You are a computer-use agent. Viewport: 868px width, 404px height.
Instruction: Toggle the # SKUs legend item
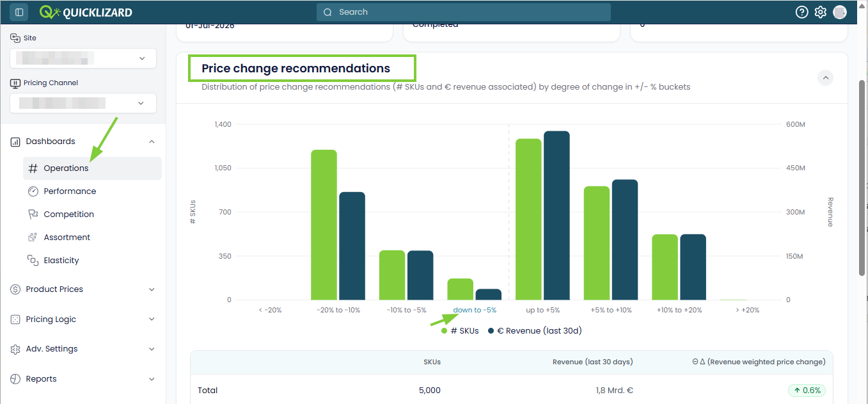click(x=460, y=331)
